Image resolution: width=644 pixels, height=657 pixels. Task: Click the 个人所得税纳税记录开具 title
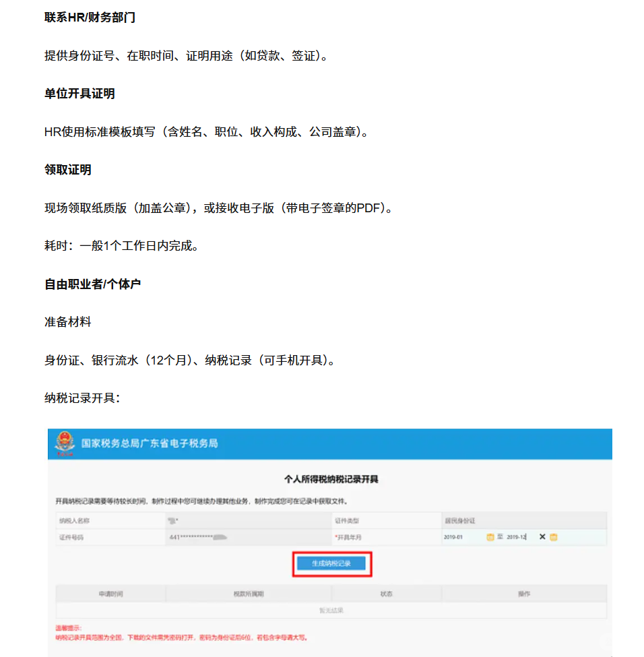click(x=331, y=479)
